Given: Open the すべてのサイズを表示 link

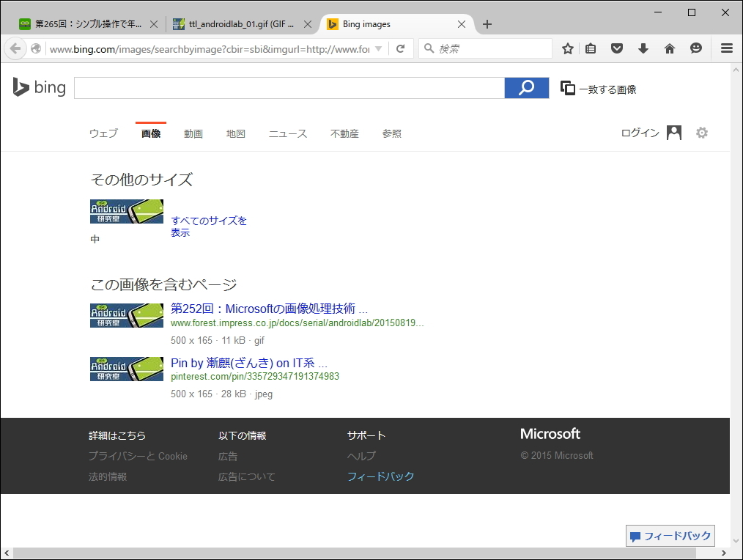Looking at the screenshot, I should point(209,226).
